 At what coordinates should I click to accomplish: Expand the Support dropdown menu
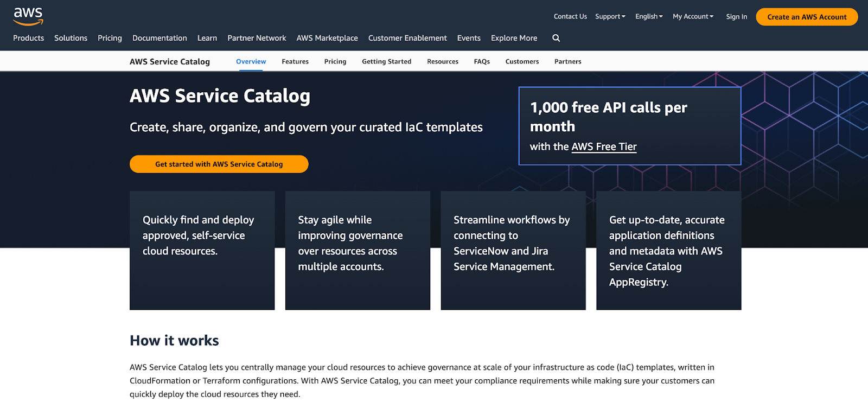pyautogui.click(x=610, y=17)
